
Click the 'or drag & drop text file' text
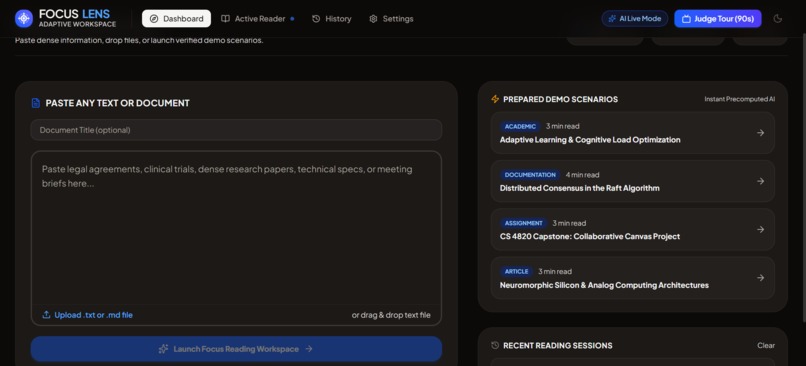click(x=391, y=315)
